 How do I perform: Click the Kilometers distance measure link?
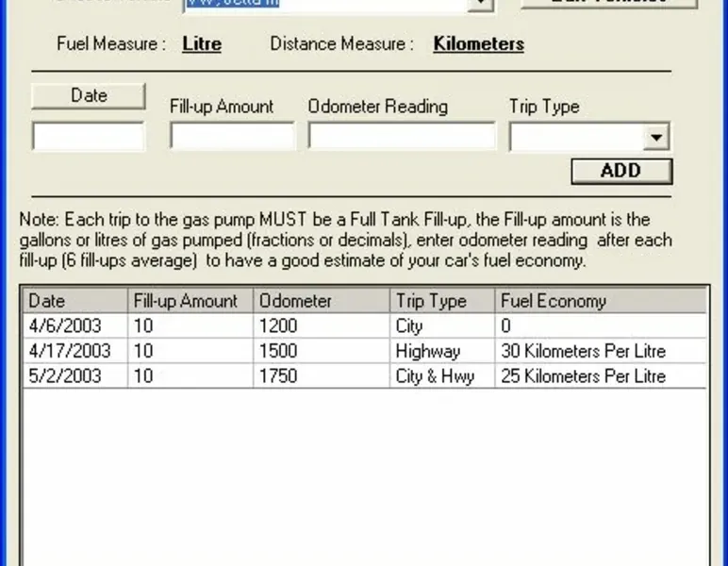[479, 44]
